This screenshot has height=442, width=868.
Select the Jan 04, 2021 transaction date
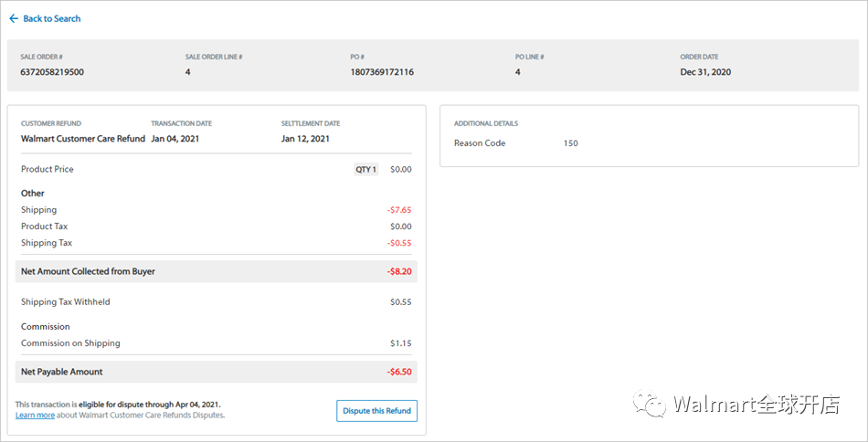175,139
